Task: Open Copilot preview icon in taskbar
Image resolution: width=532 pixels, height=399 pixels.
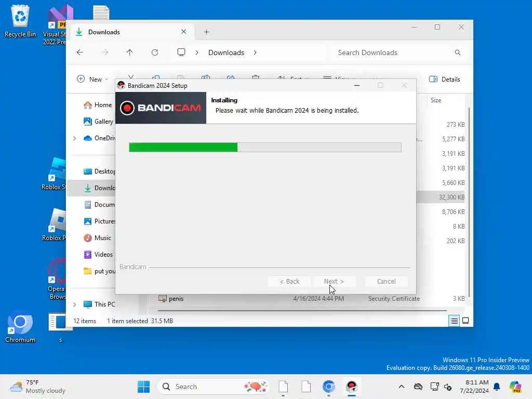Action: (515, 387)
